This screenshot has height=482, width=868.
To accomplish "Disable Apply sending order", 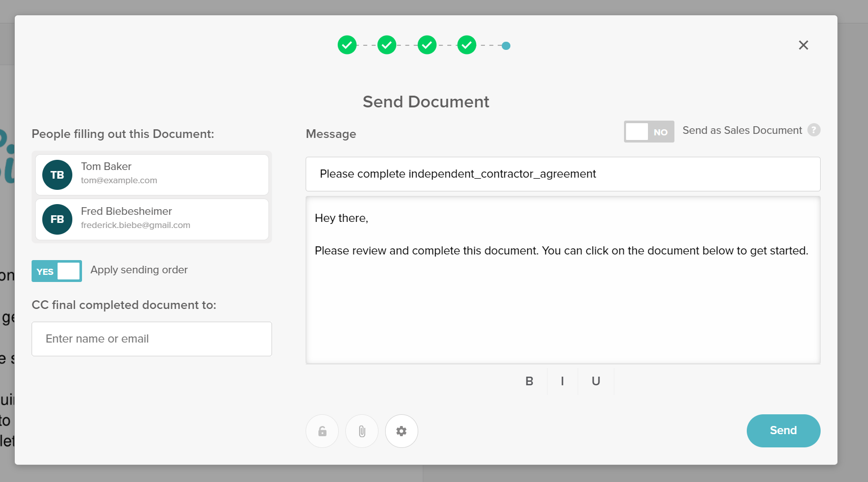I will click(56, 271).
